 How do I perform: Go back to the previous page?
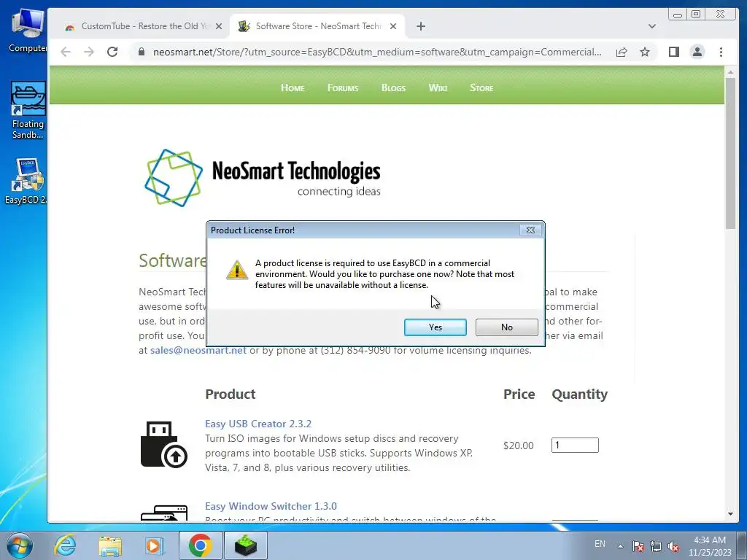(66, 52)
